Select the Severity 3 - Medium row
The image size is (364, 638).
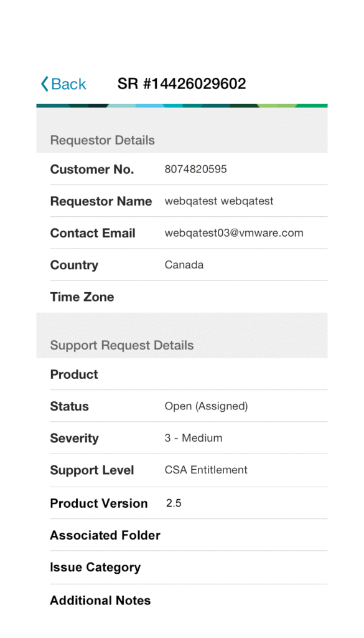[x=182, y=438]
